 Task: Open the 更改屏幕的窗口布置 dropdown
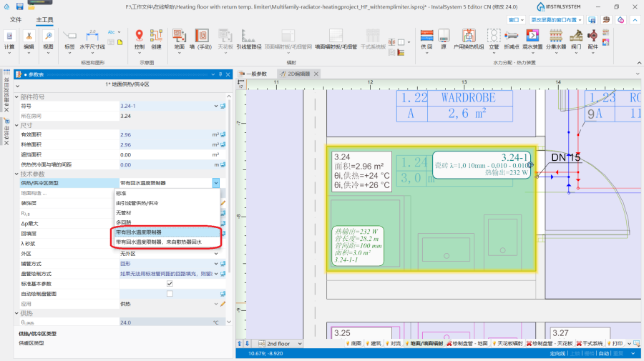click(559, 21)
